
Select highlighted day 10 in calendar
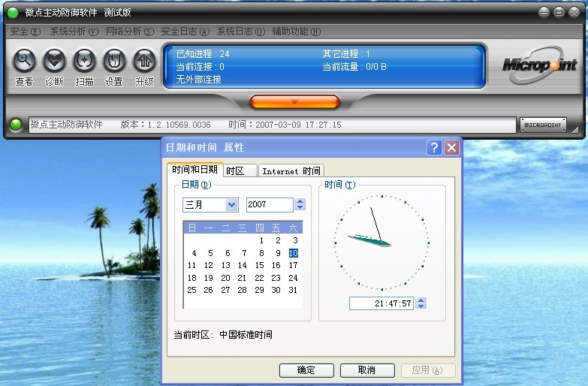(294, 253)
